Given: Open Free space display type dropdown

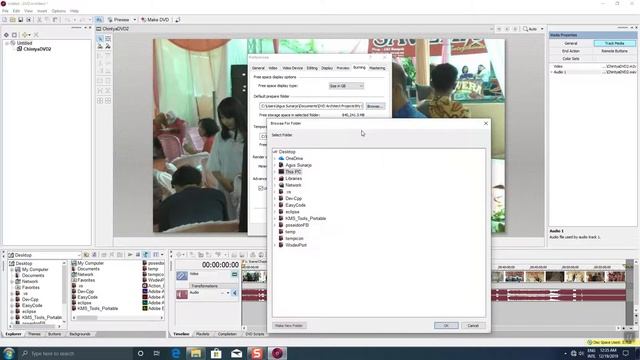Looking at the screenshot, I should pos(346,86).
